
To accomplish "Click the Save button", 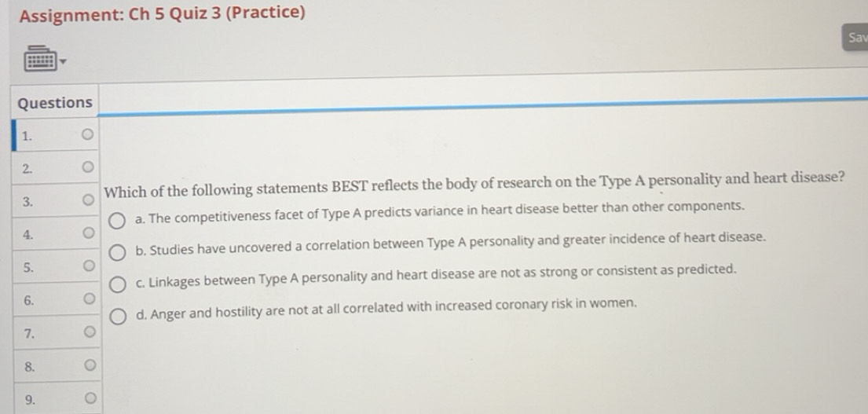I will pyautogui.click(x=856, y=37).
